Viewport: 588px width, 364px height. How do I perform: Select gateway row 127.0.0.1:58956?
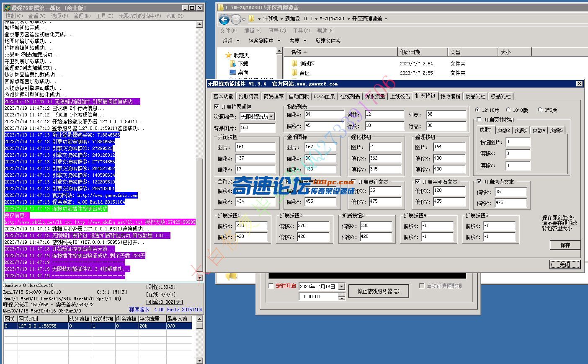pyautogui.click(x=98, y=325)
